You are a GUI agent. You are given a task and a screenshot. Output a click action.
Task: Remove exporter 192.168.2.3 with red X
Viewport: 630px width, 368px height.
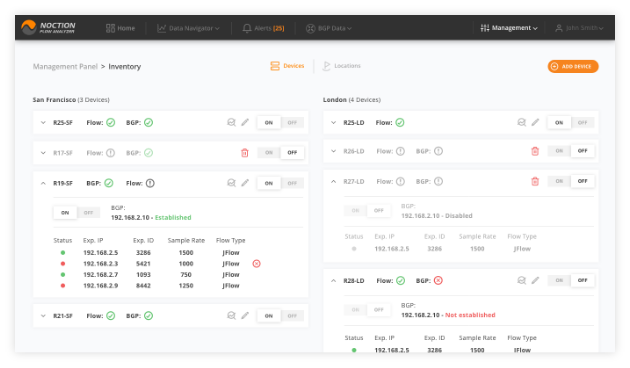(256, 264)
